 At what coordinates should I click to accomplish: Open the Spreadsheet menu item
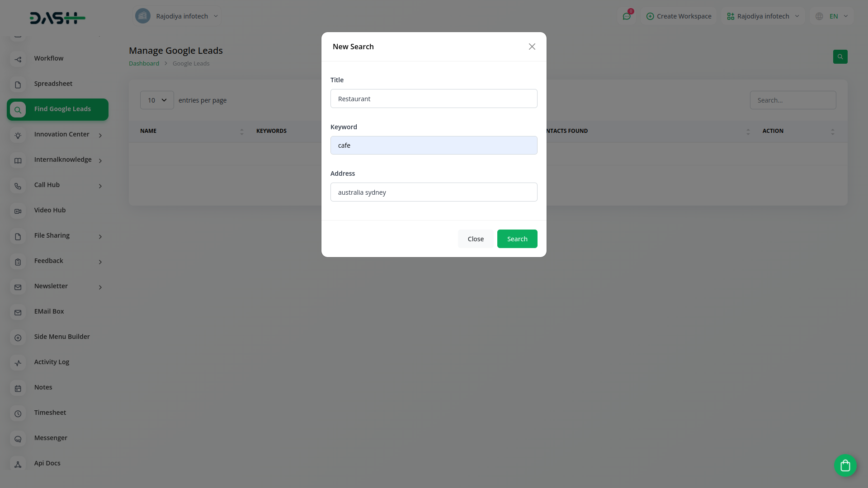(53, 84)
